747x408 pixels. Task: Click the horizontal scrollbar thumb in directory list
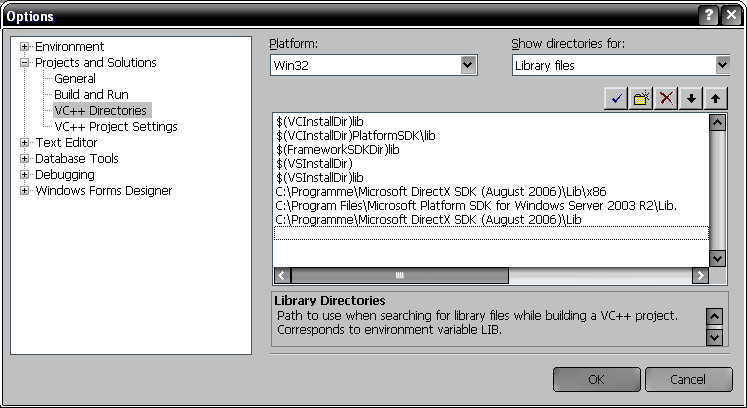pos(399,275)
